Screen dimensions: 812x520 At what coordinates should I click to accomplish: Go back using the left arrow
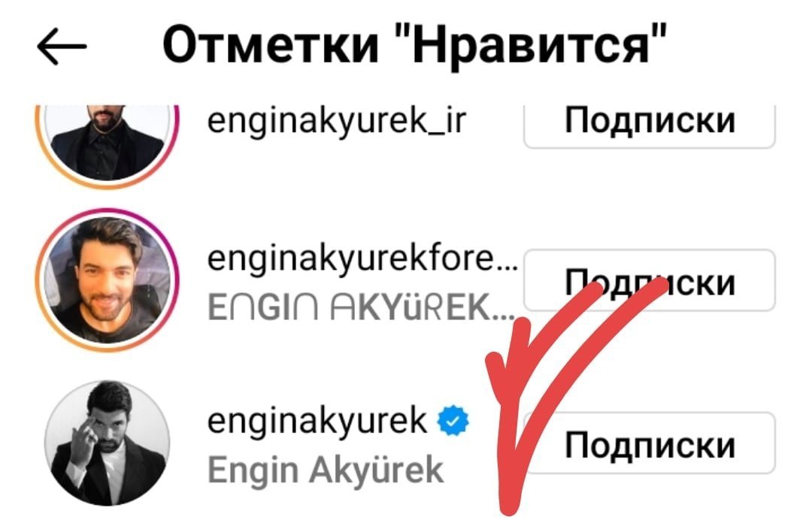tap(62, 46)
